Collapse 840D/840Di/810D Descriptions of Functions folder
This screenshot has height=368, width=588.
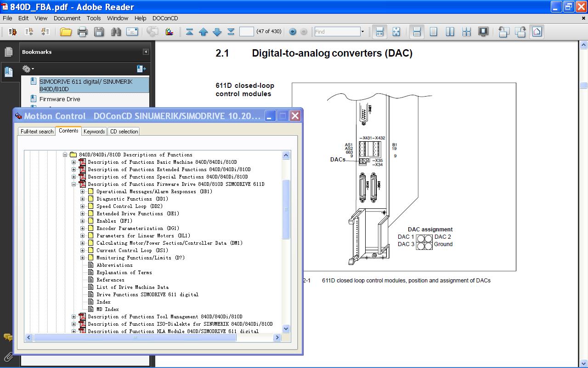(x=65, y=155)
